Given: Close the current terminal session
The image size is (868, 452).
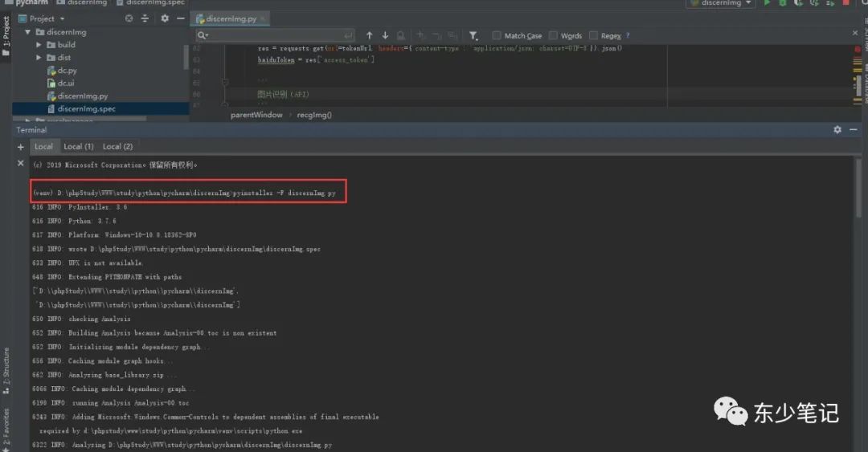Looking at the screenshot, I should pos(20,163).
